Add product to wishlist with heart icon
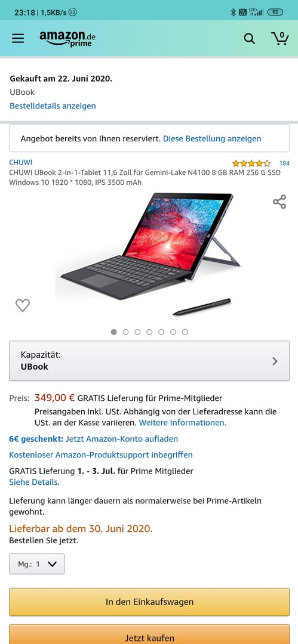Image resolution: width=298 pixels, height=644 pixels. (23, 305)
